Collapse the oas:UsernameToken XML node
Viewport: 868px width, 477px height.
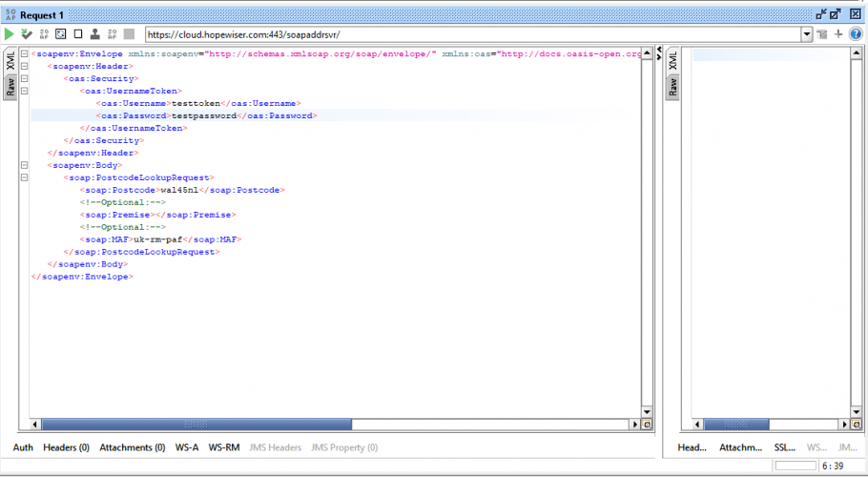24,92
